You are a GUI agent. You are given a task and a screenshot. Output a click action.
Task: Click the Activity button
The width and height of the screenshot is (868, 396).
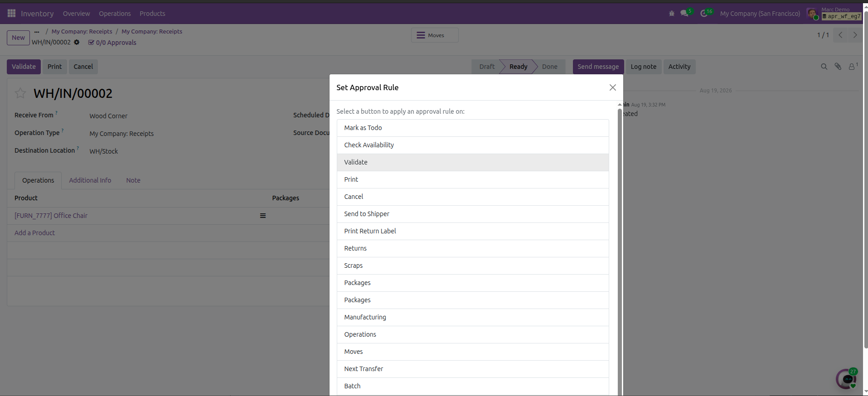tap(679, 67)
